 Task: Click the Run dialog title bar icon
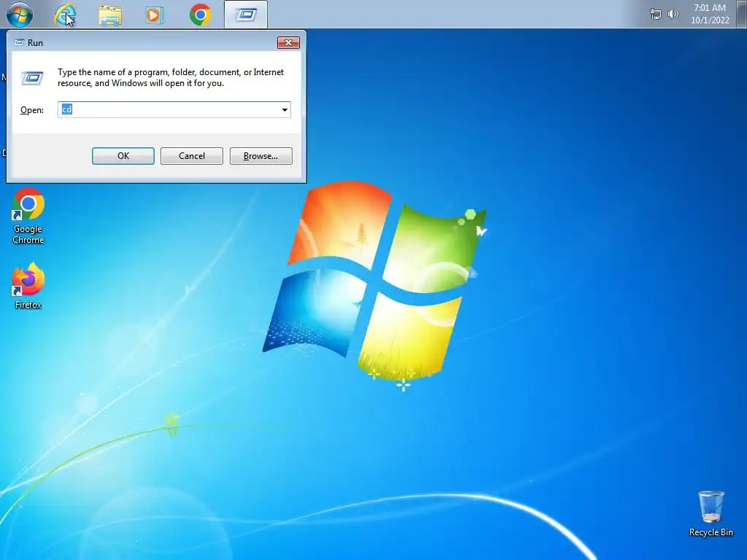pyautogui.click(x=19, y=42)
